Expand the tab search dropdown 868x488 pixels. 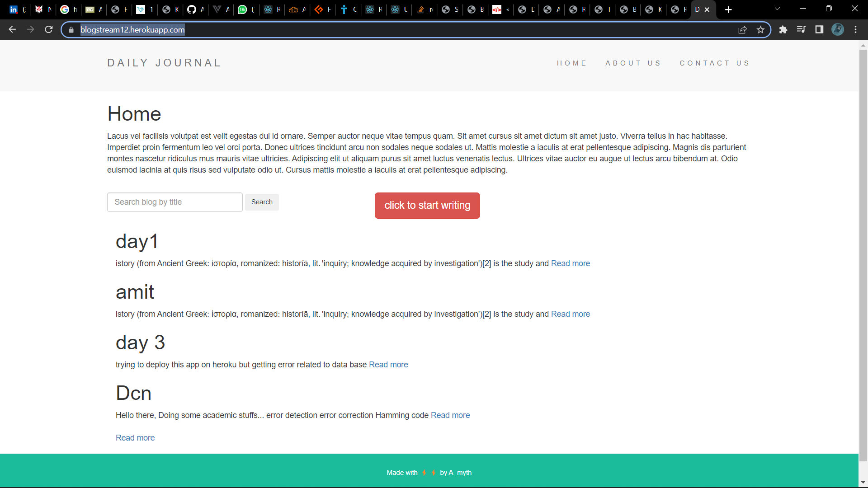pyautogui.click(x=777, y=9)
